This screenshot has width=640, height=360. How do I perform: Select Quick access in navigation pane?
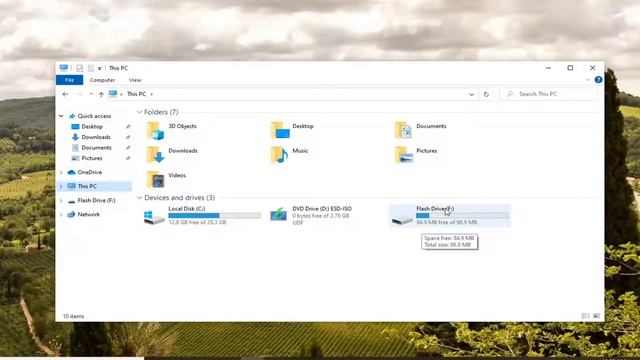click(x=94, y=116)
